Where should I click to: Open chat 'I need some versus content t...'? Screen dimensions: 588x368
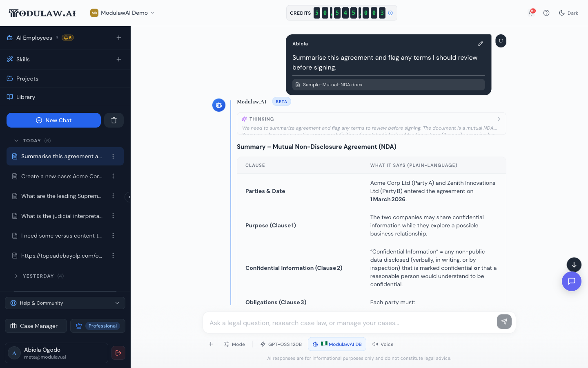(x=61, y=236)
